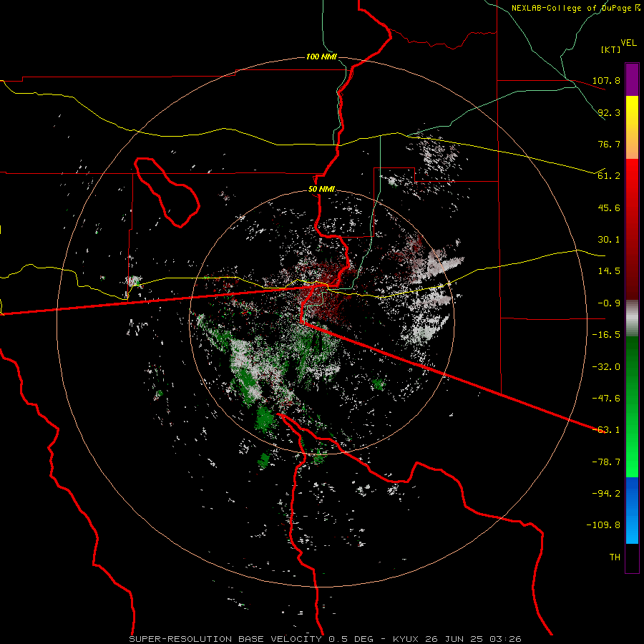644x644 pixels.
Task: Select the 14.5 velocity scale value
Action: point(609,271)
